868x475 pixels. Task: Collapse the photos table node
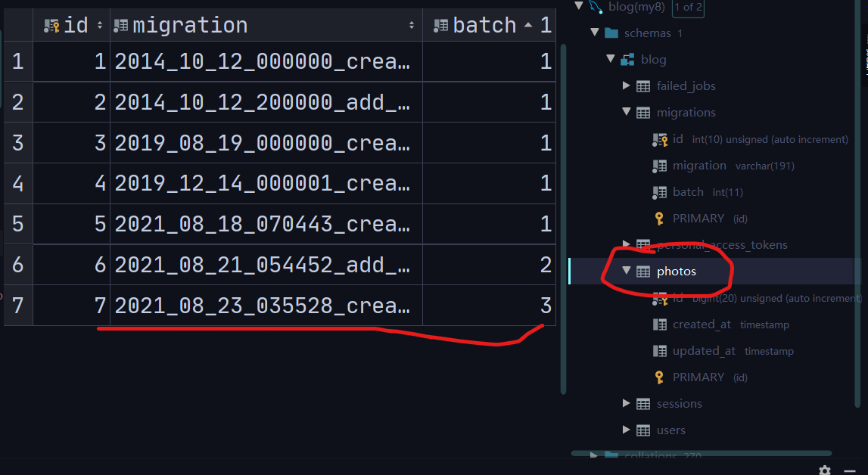coord(627,270)
